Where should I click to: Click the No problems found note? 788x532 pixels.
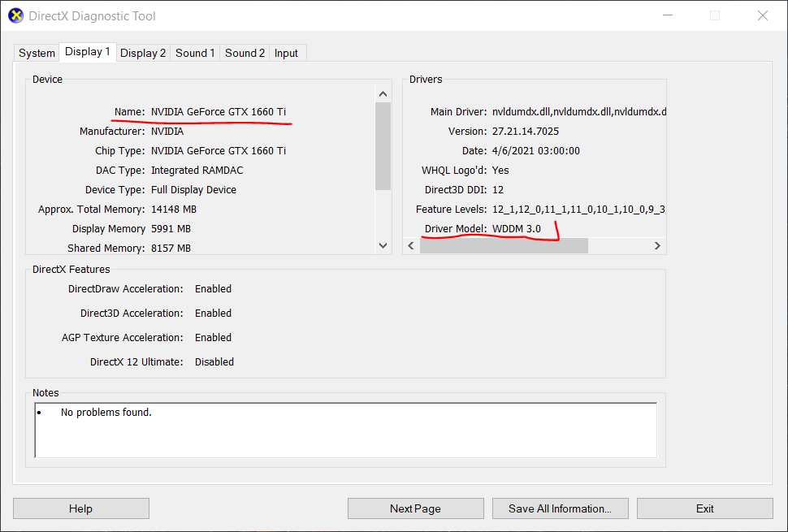[106, 413]
